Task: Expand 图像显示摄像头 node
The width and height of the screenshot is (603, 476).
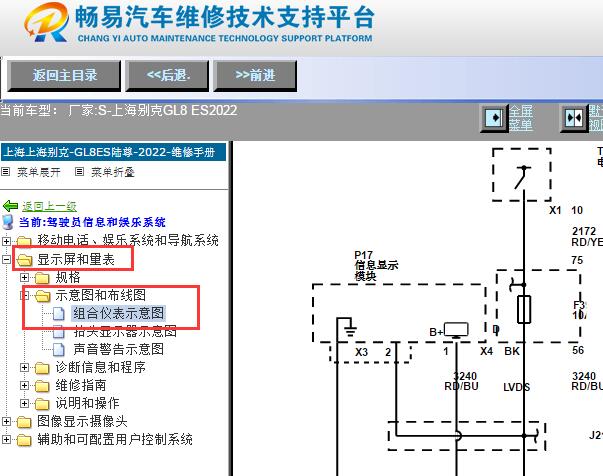Action: click(6, 421)
